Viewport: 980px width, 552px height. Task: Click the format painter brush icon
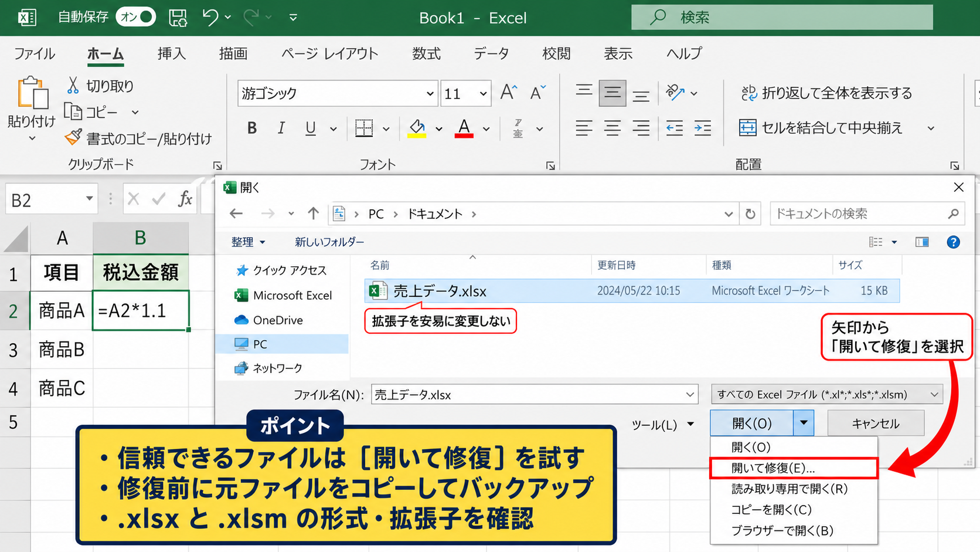pyautogui.click(x=73, y=138)
